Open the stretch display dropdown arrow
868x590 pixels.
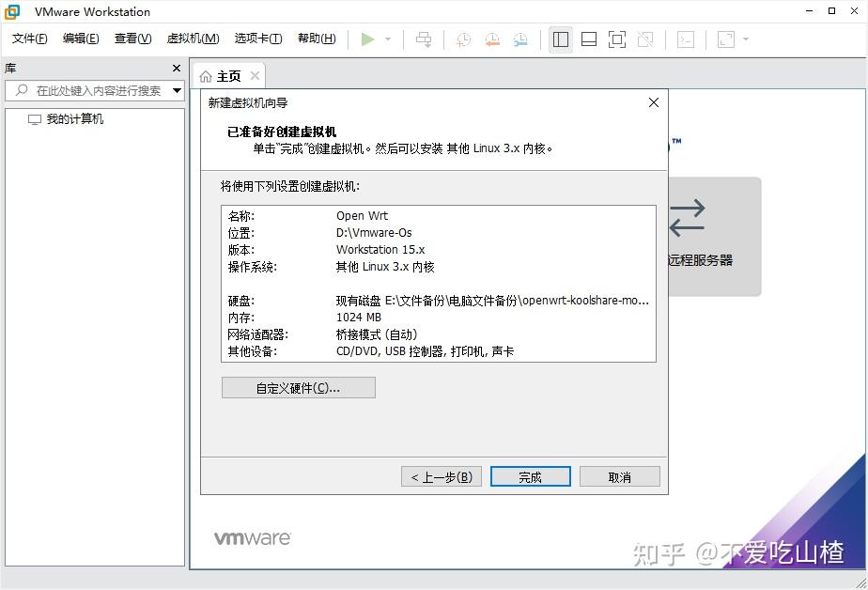coord(746,39)
